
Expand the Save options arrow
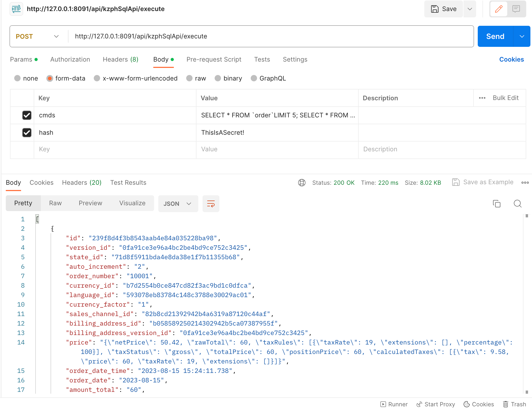tap(470, 9)
